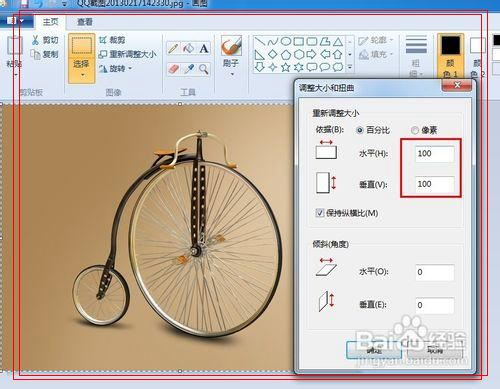The width and height of the screenshot is (500, 389).
Task: Select the 百分比 percentage radio button
Action: [x=360, y=130]
